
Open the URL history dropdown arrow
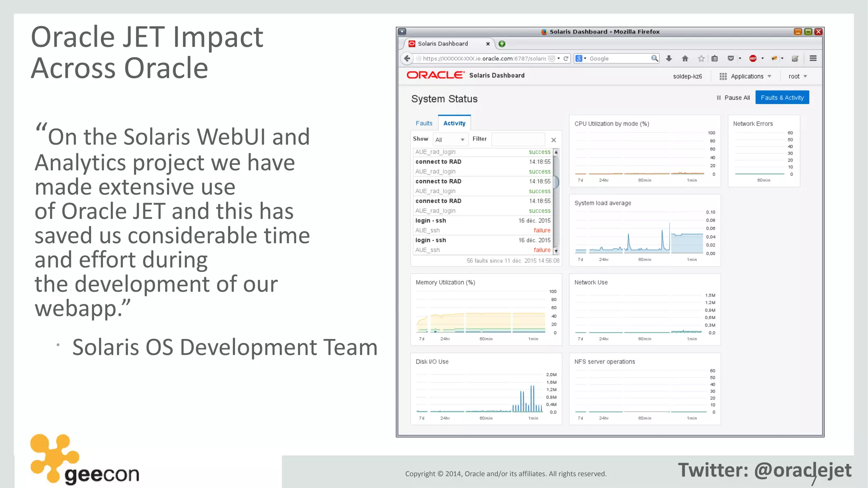pyautogui.click(x=559, y=58)
